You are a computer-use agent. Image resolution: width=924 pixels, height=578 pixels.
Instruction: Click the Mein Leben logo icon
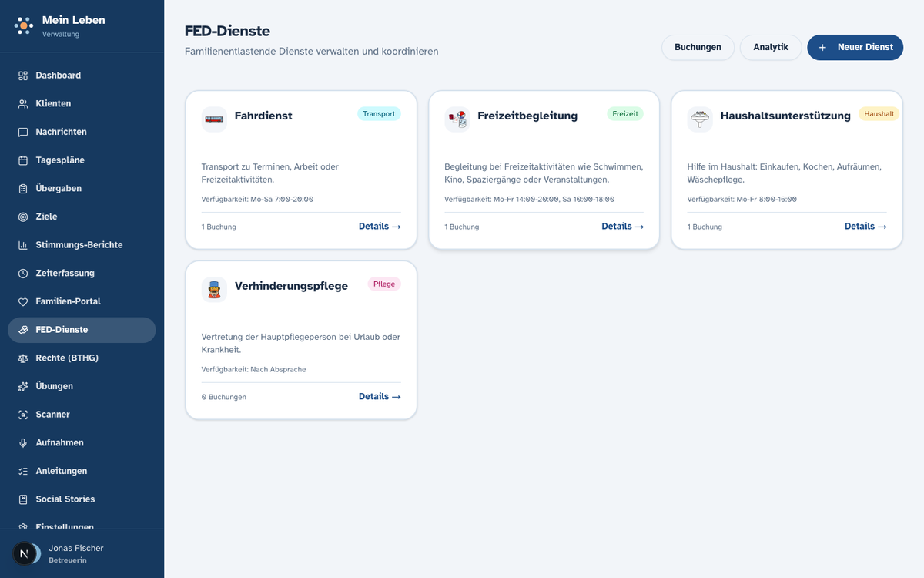(24, 25)
